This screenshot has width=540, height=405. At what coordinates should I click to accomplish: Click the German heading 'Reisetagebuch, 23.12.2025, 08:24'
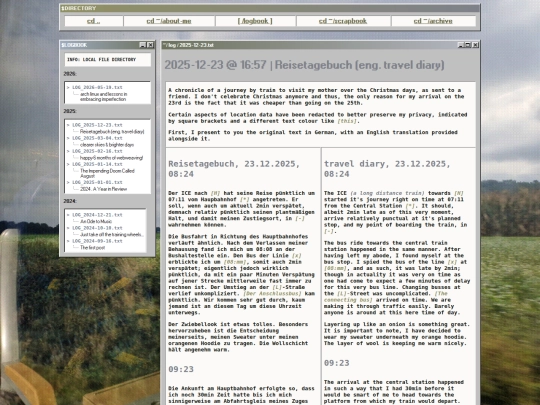(234, 169)
